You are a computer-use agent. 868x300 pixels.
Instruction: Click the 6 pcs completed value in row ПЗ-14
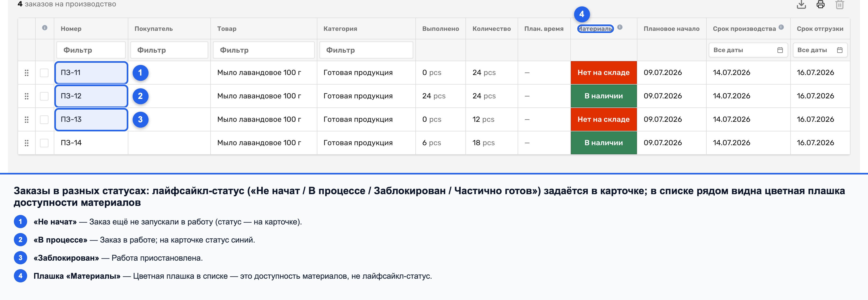432,143
